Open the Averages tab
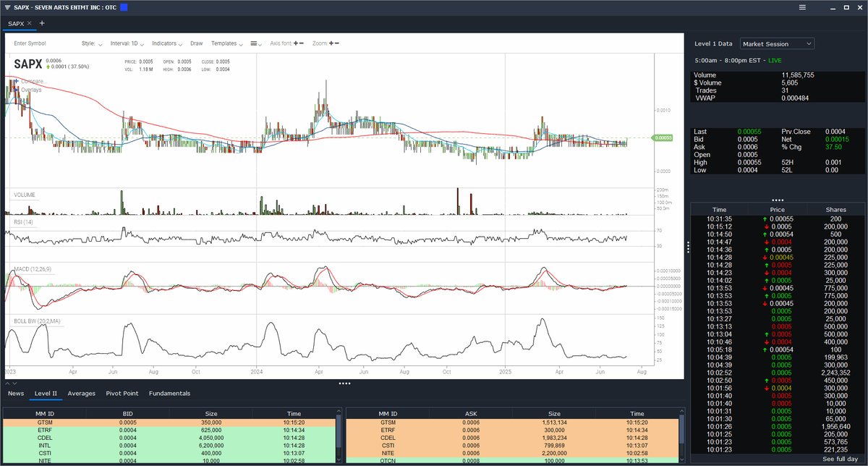The image size is (868, 466). (82, 394)
